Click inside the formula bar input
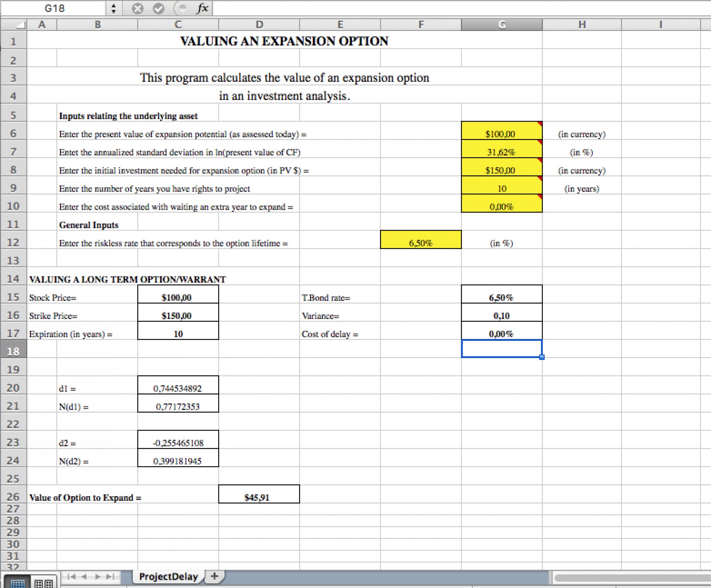Screen dimensions: 711x588 click(461, 8)
